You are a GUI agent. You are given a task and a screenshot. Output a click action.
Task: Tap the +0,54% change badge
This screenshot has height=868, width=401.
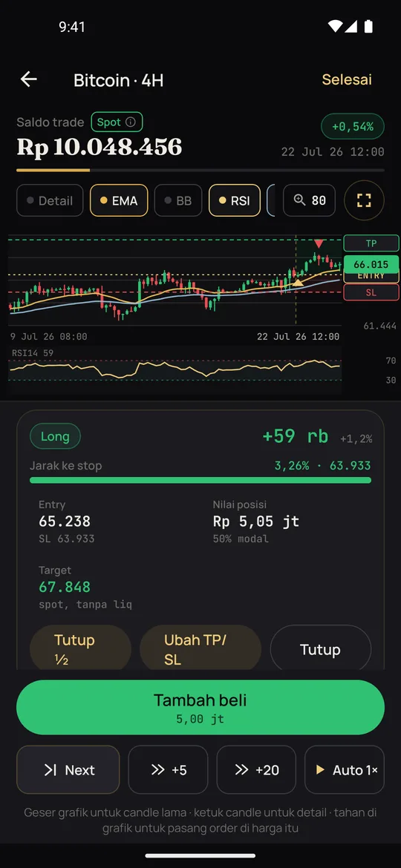coord(352,127)
